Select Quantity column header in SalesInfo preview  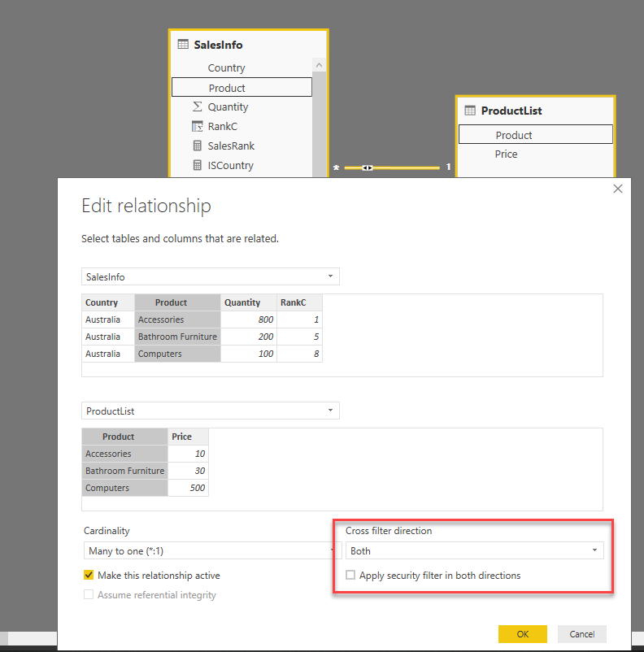[249, 302]
